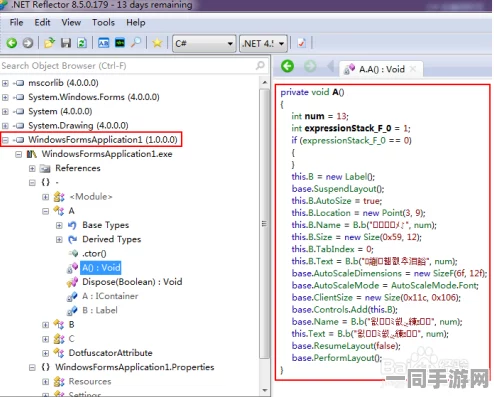Expand the System.Drawing (4.0.0.0) node
494x397 pixels.
click(5, 126)
